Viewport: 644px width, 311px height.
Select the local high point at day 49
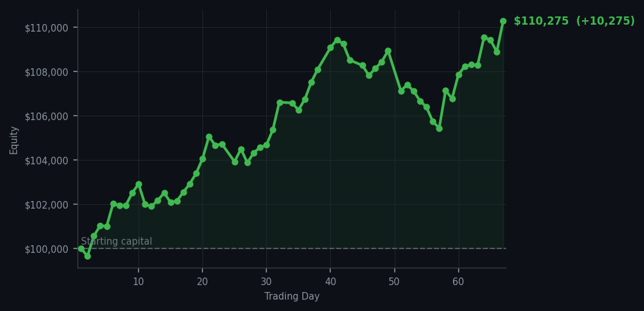(388, 51)
